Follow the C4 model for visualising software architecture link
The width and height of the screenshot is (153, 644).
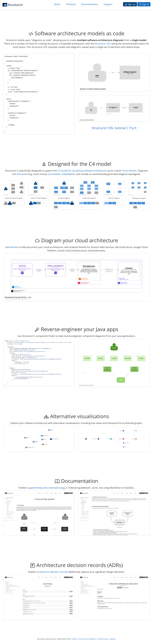point(82,170)
